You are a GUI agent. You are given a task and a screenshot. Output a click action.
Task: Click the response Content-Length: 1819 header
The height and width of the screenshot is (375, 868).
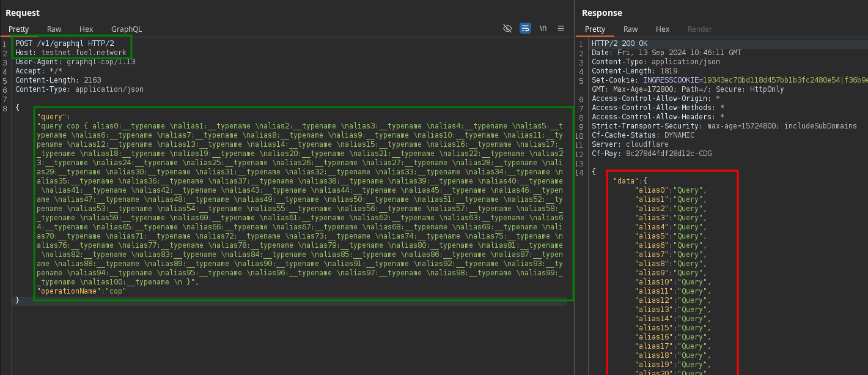pos(634,71)
